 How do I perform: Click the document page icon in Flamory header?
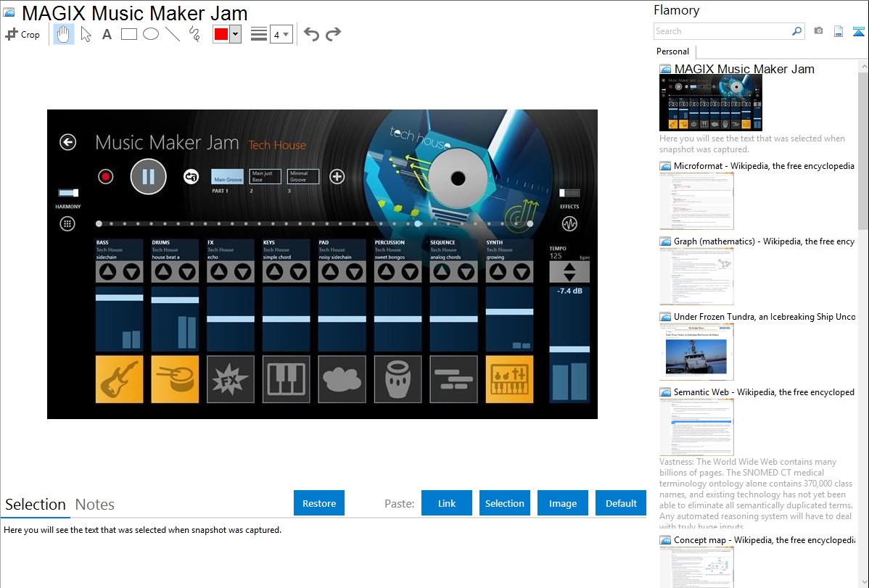[839, 31]
